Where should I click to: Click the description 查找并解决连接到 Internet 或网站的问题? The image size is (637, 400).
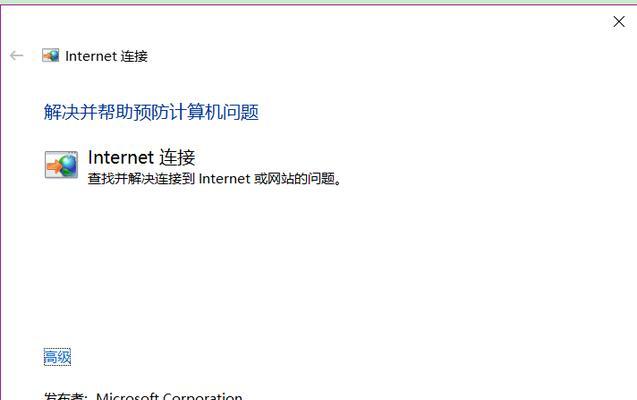pos(215,178)
